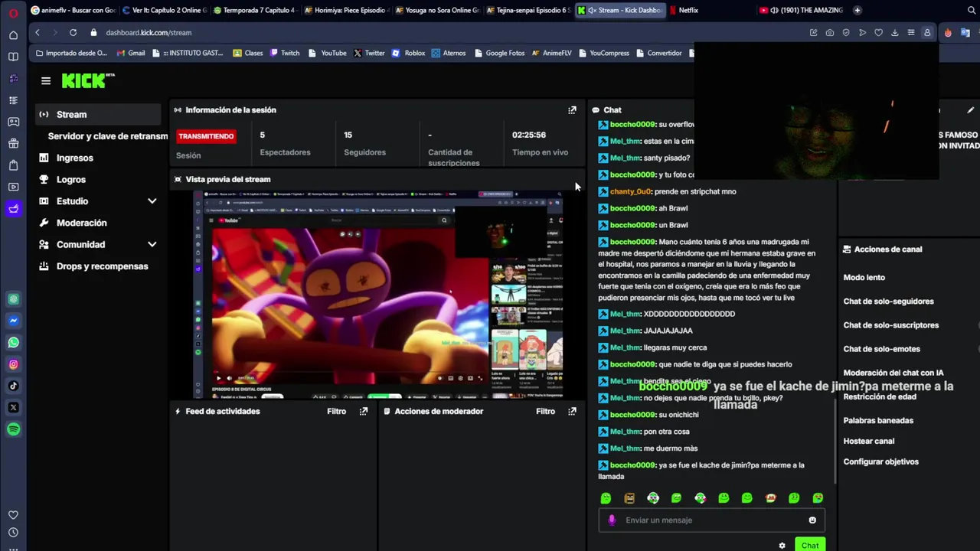Open Opera sidebar X icon
This screenshot has height=551, width=980.
coord(13,408)
